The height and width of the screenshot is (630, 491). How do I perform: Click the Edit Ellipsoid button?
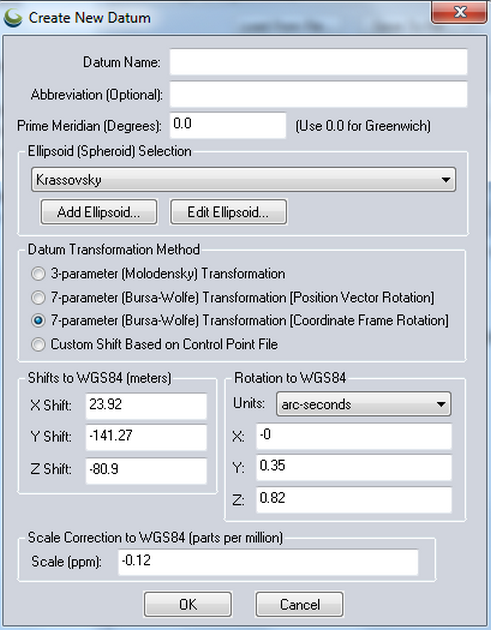coord(228,212)
